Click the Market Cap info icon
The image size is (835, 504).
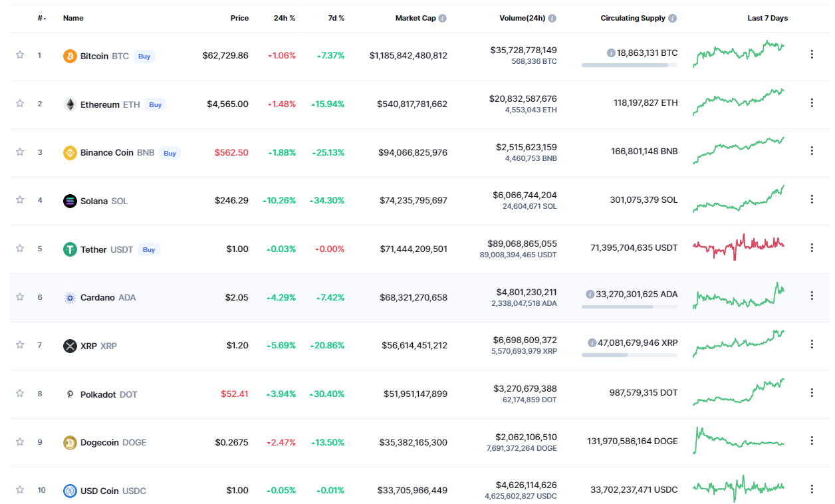(x=443, y=19)
